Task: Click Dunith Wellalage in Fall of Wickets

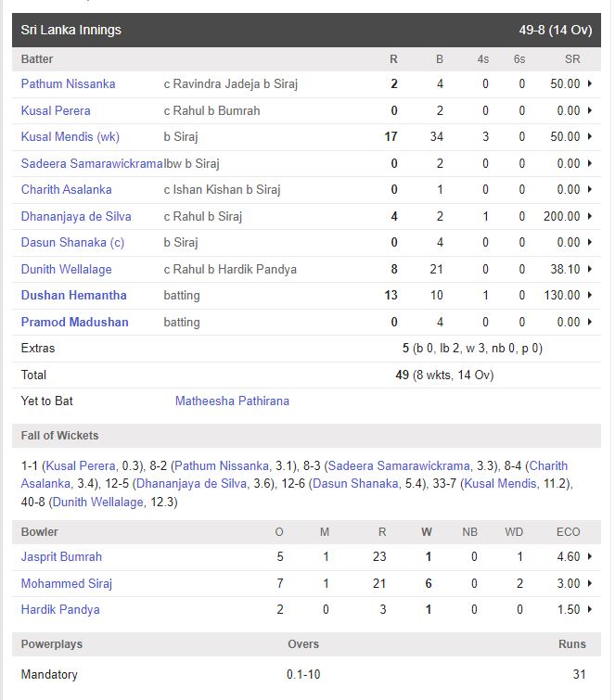Action: pos(97,503)
